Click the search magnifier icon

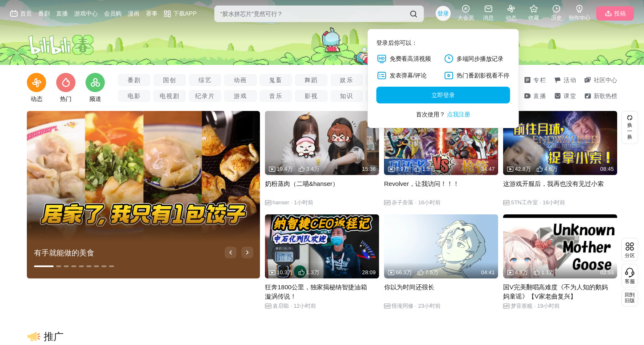pyautogui.click(x=413, y=14)
